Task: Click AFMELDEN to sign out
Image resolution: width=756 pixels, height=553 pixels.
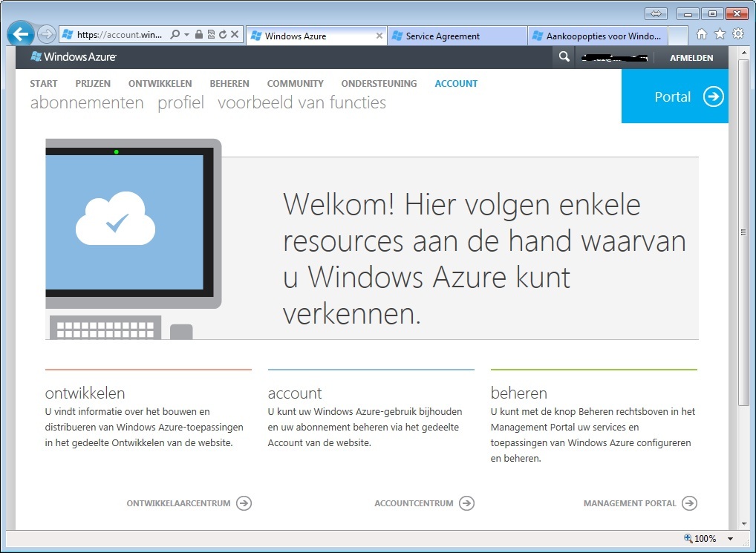Action: pos(691,58)
